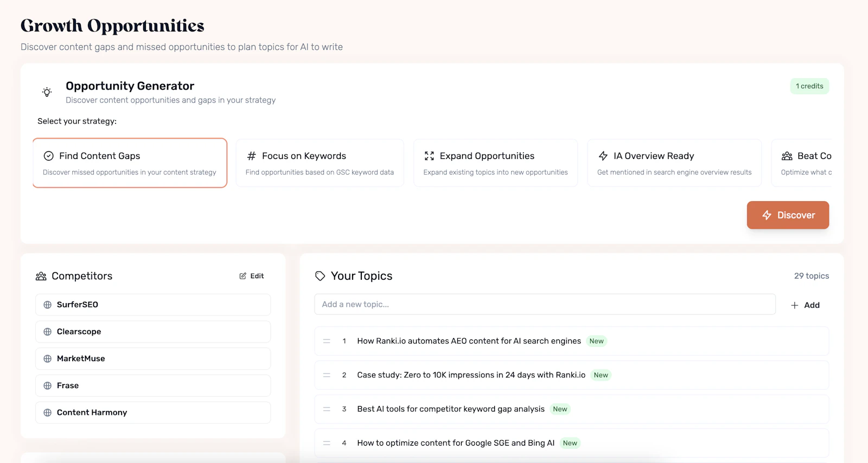Select the Focus on Keywords strategy
Screen dimensions: 868x463
[320, 163]
